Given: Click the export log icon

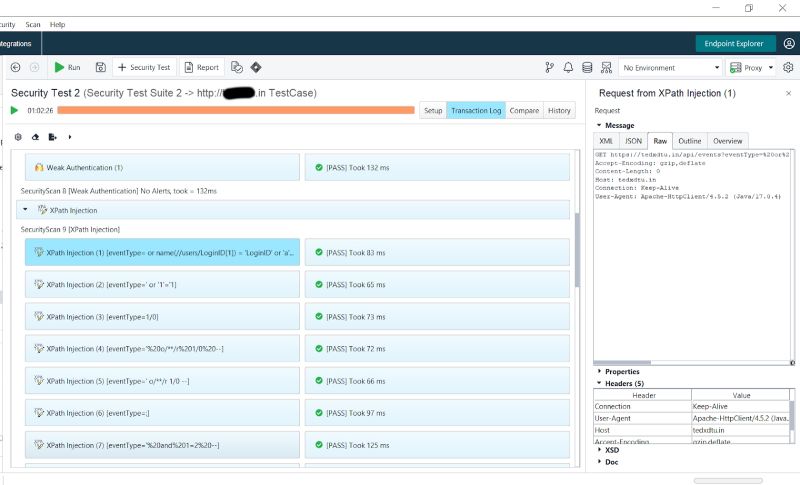Looking at the screenshot, I should pyautogui.click(x=52, y=137).
